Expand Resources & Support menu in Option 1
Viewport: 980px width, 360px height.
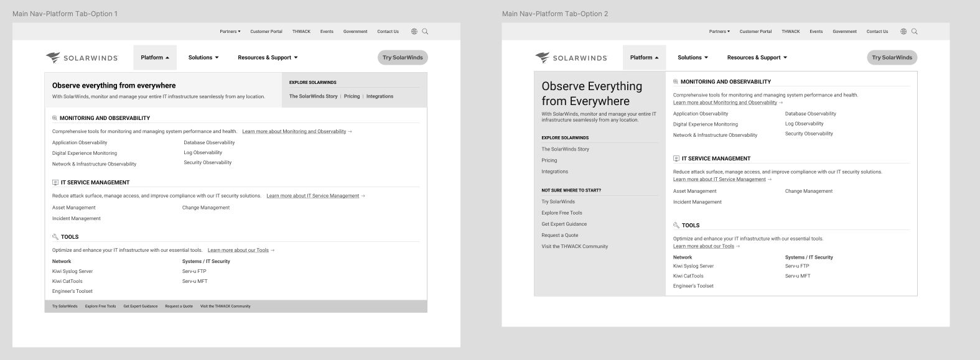click(x=268, y=57)
